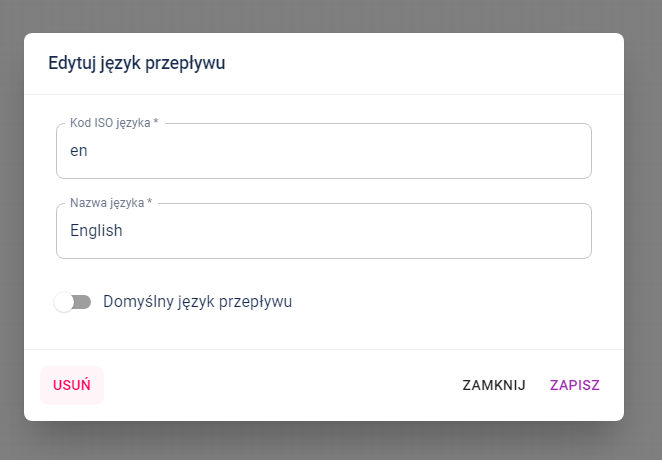The height and width of the screenshot is (460, 662).
Task: Click the "Nazwa języka *" floating label
Action: (111, 203)
